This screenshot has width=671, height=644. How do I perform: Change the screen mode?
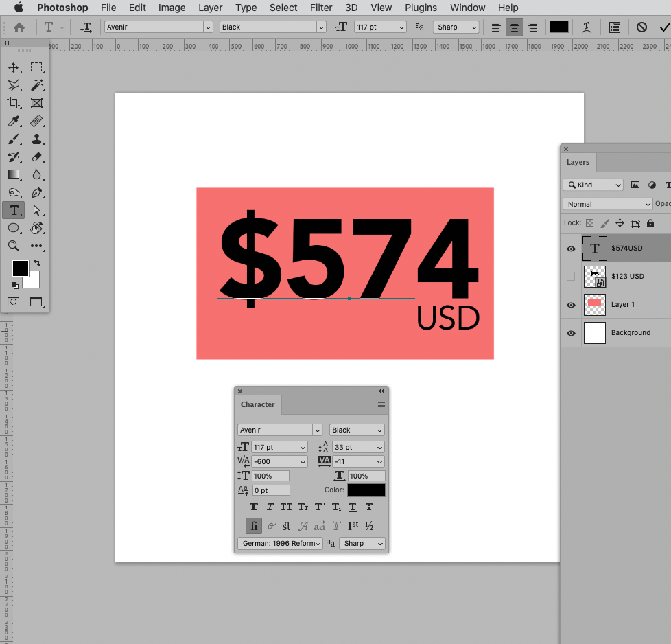(x=36, y=302)
